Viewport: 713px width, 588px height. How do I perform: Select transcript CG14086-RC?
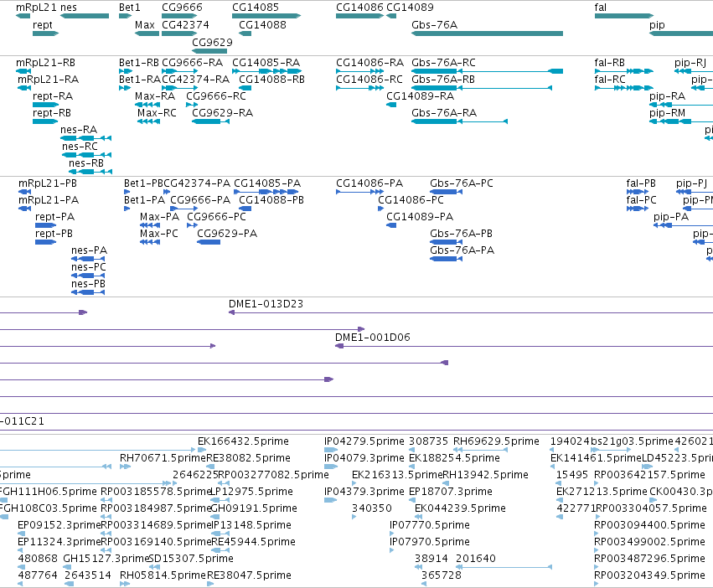pyautogui.click(x=369, y=80)
